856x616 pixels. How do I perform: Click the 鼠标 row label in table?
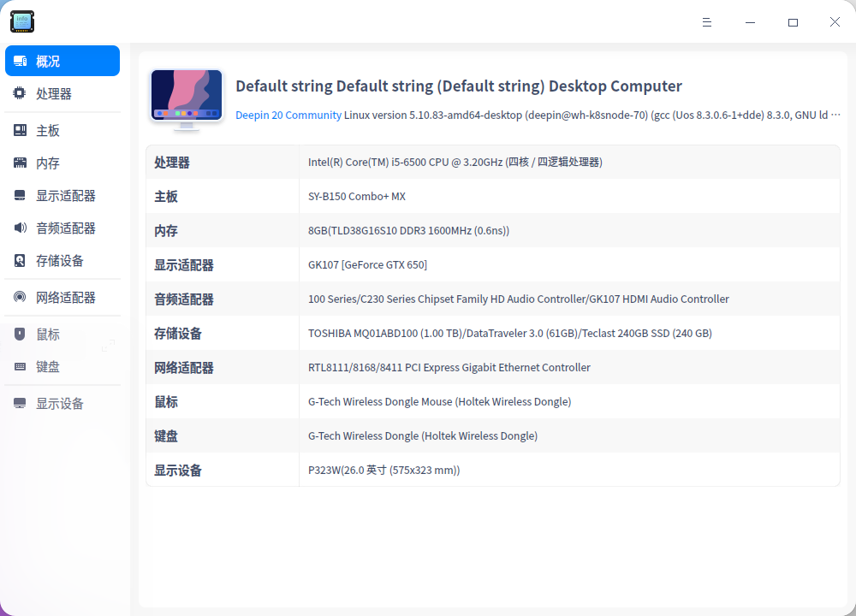[166, 402]
